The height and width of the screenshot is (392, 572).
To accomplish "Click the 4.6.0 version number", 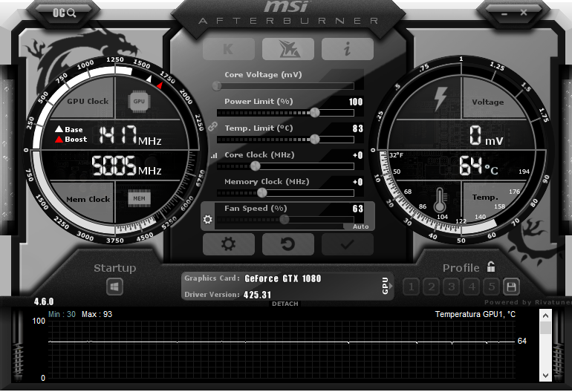I will (44, 301).
